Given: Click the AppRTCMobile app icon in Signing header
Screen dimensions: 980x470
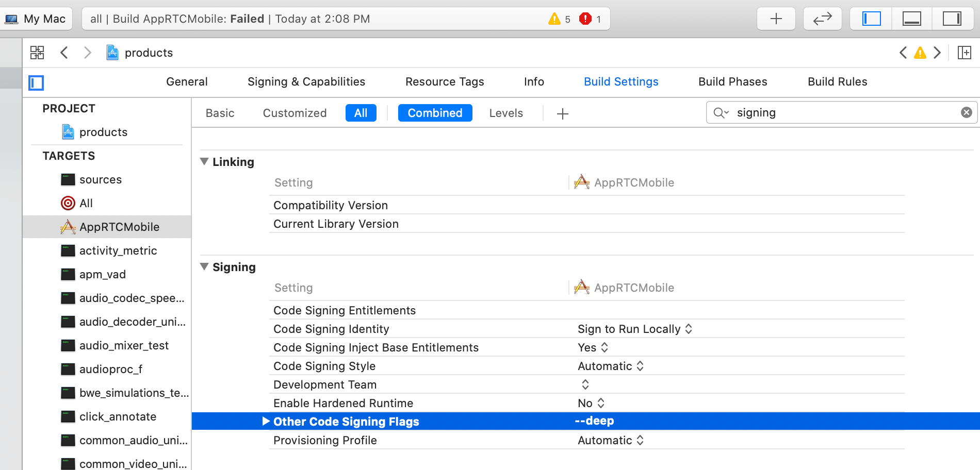Looking at the screenshot, I should click(x=582, y=287).
